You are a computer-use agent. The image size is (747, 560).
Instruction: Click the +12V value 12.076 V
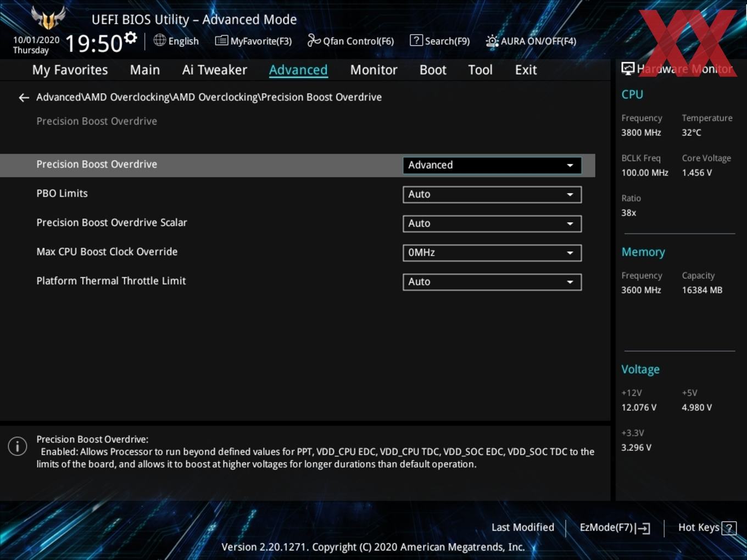pos(639,407)
